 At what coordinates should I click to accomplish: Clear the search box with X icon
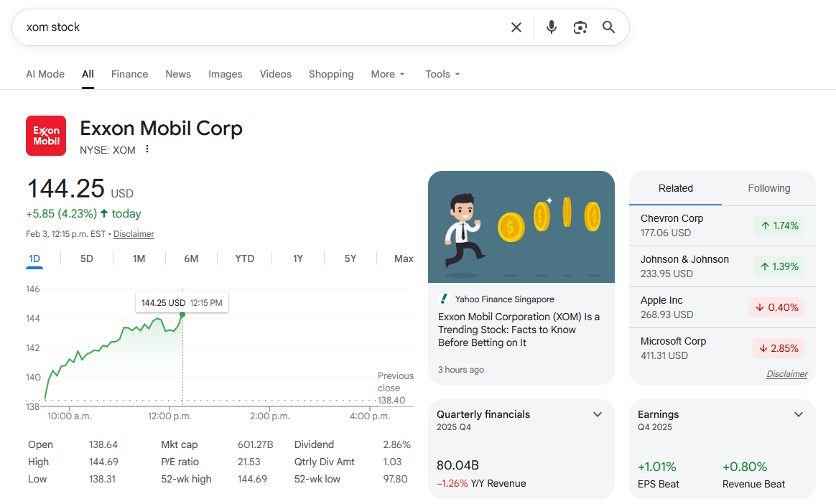[x=516, y=27]
